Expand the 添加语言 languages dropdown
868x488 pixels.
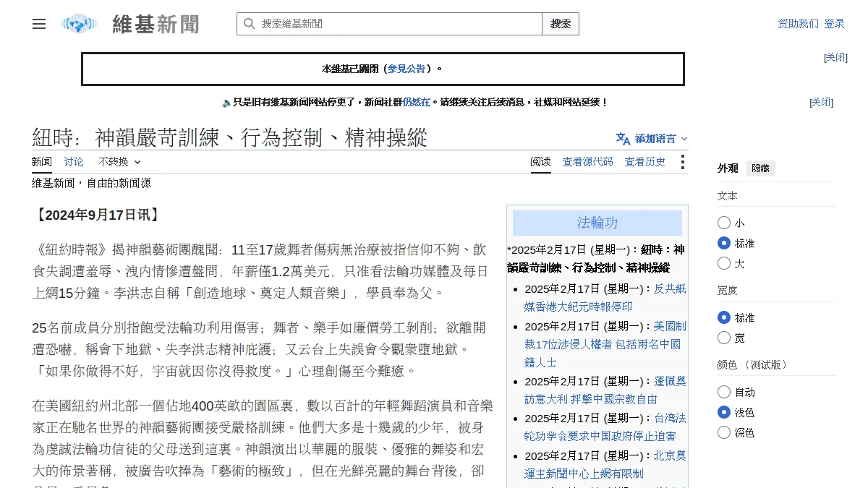[x=652, y=138]
